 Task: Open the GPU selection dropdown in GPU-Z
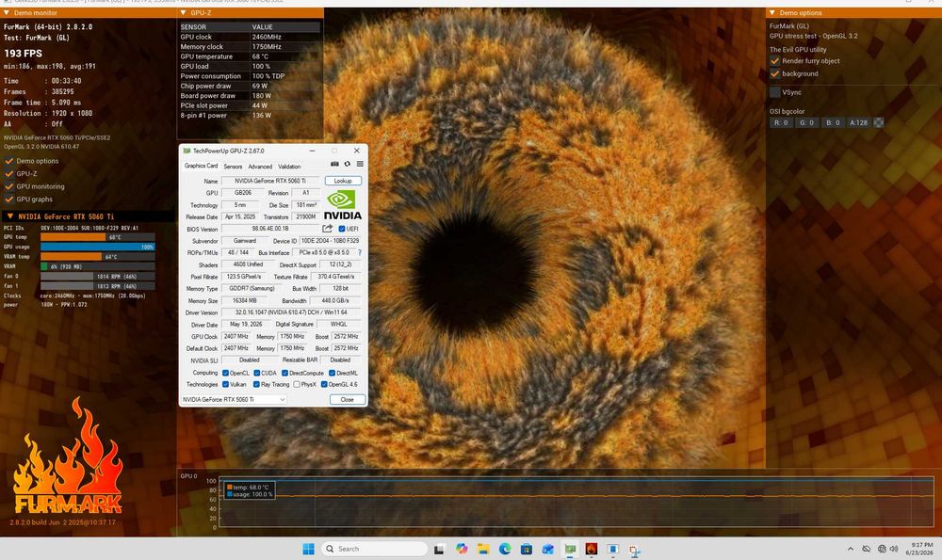234,399
